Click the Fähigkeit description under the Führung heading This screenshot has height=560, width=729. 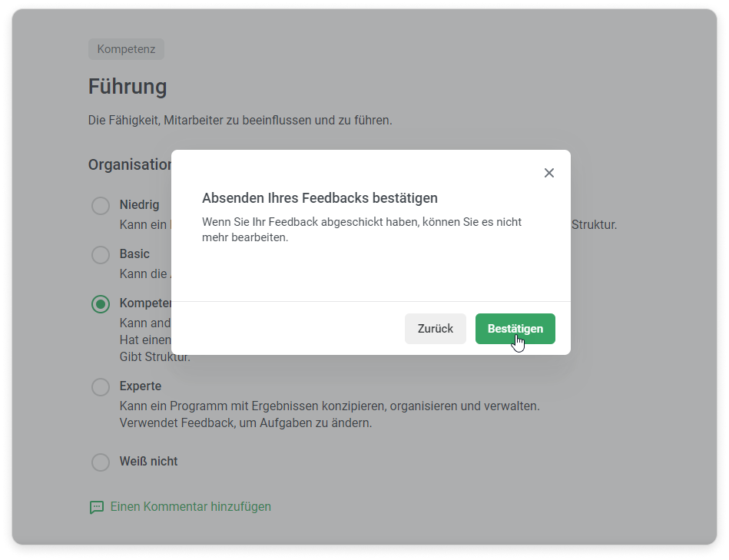pos(240,121)
